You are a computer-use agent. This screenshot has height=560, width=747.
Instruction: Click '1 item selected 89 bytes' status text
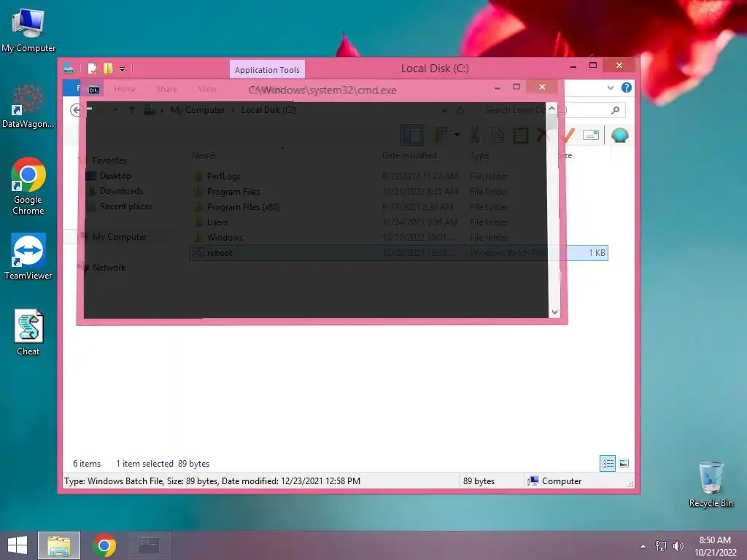(x=163, y=464)
